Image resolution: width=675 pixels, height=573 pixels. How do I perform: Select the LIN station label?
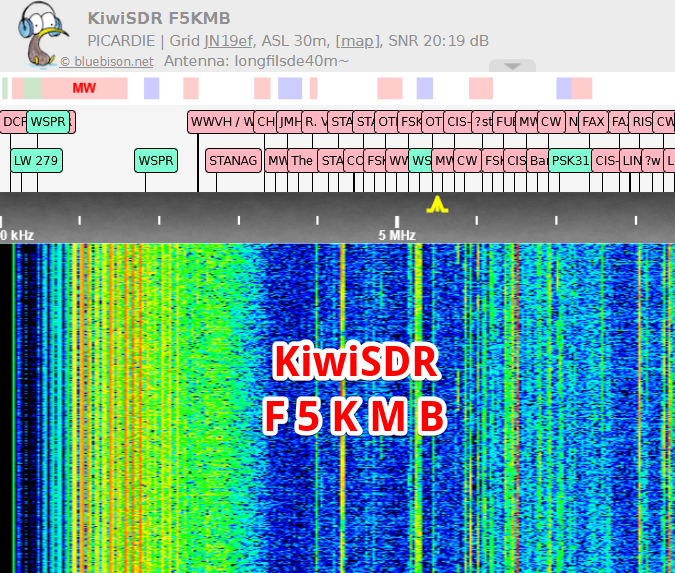631,161
